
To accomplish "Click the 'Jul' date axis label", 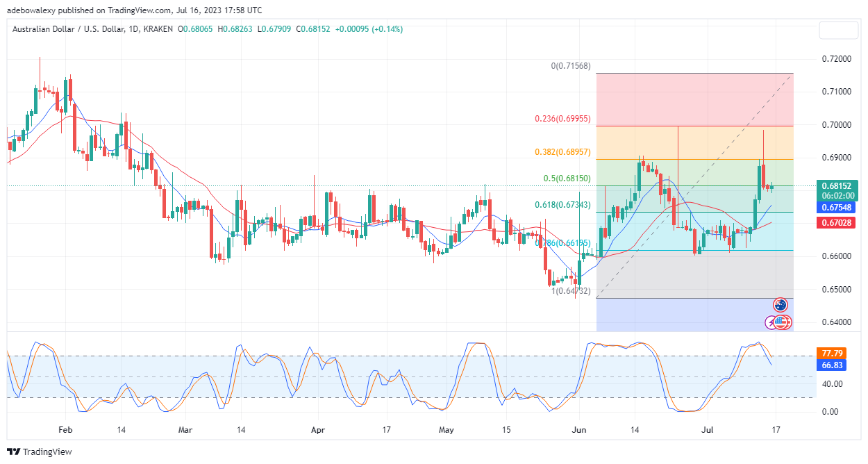I will [708, 430].
